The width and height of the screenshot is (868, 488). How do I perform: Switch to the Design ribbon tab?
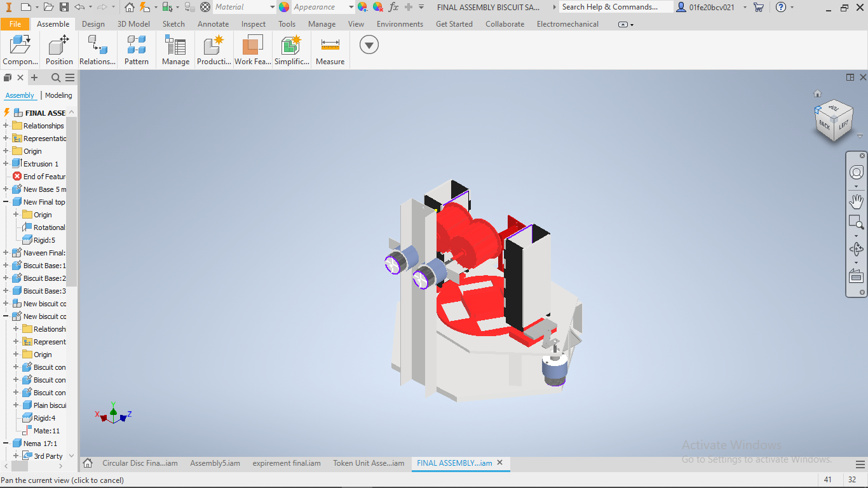click(x=93, y=24)
